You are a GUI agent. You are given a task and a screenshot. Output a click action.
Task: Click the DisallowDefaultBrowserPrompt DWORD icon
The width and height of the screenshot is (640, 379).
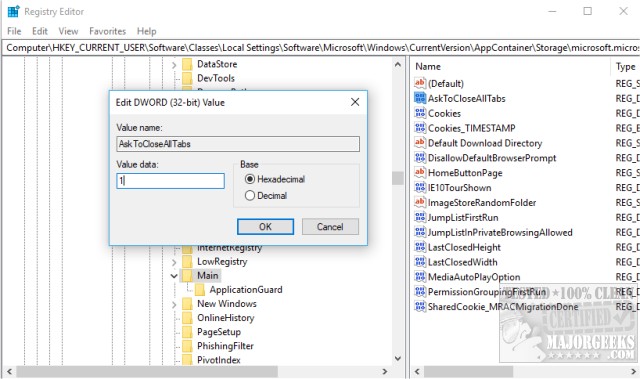point(420,158)
